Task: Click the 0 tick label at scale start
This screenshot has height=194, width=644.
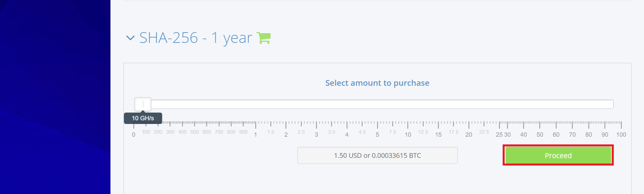Action: pos(134,135)
